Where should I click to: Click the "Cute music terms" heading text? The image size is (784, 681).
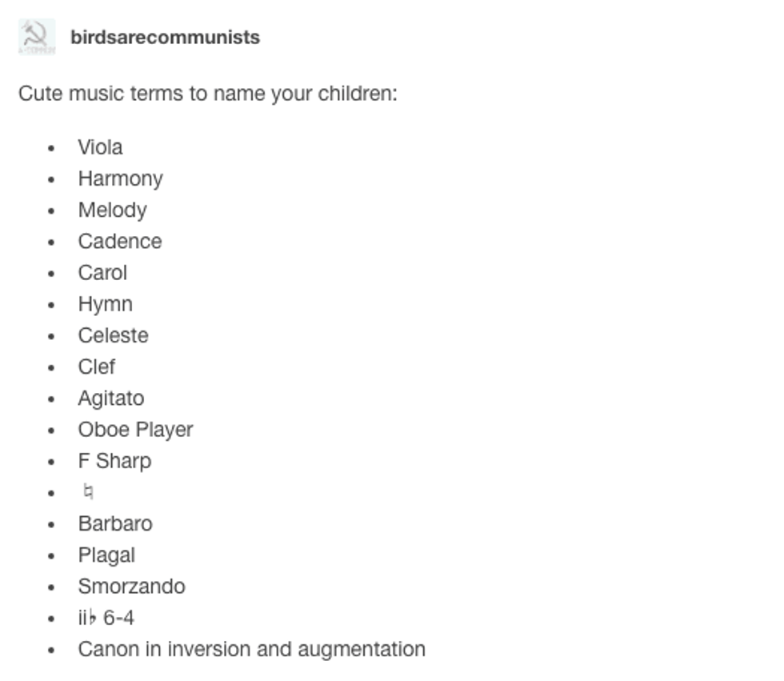pos(207,94)
